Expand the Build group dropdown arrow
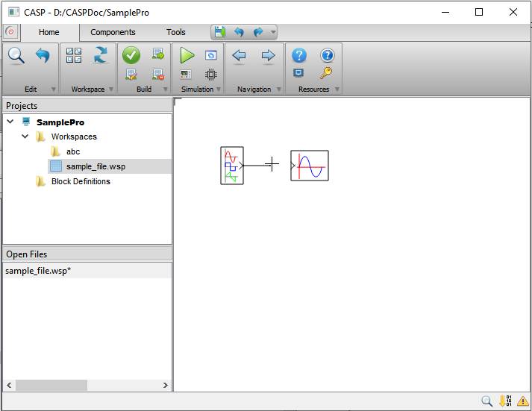 (166, 90)
